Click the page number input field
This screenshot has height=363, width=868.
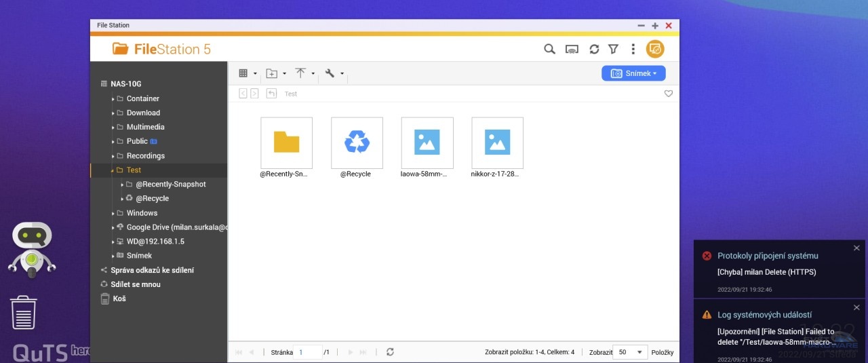(309, 352)
